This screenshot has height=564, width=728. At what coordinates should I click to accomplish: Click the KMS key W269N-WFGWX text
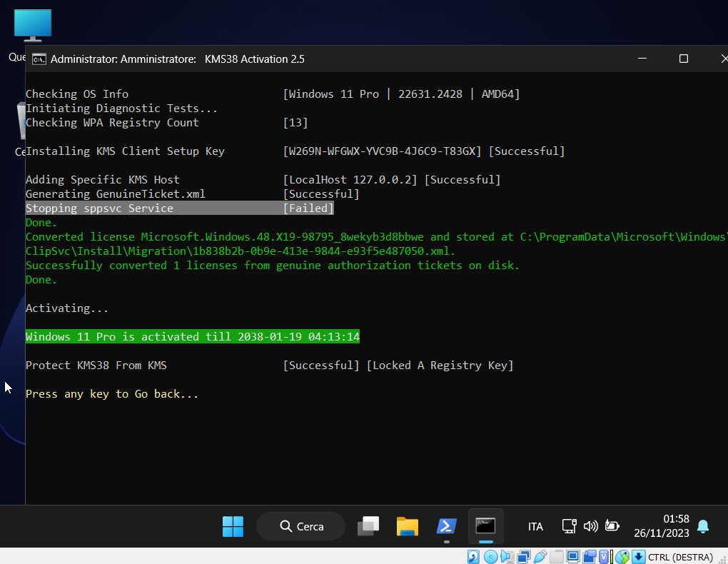[382, 151]
